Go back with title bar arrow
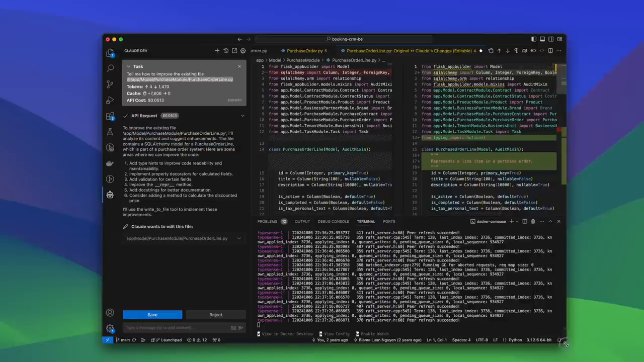644x362 pixels. [x=239, y=39]
